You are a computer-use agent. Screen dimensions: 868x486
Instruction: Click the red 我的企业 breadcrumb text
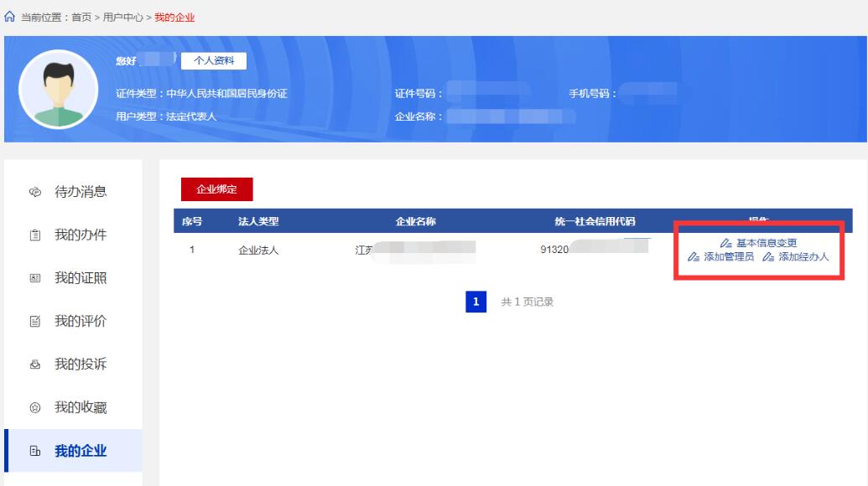click(x=174, y=18)
